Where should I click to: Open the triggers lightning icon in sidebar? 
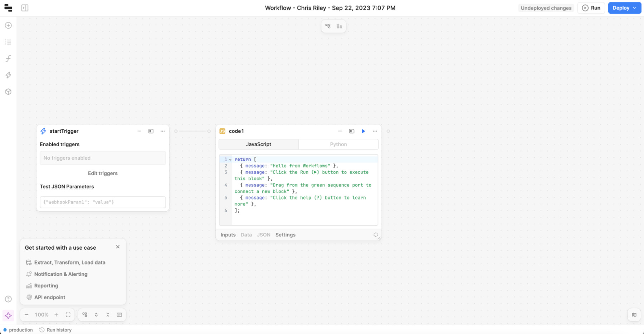click(x=8, y=75)
